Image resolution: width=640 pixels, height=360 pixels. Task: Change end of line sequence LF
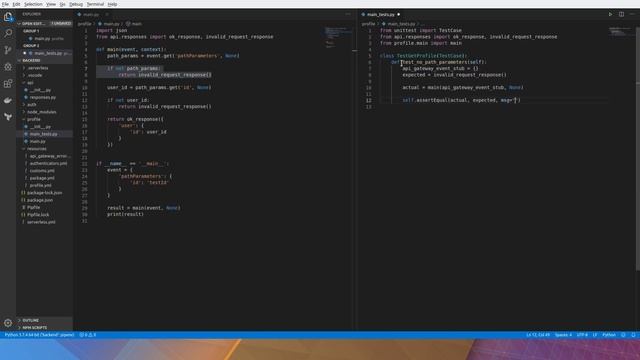595,335
